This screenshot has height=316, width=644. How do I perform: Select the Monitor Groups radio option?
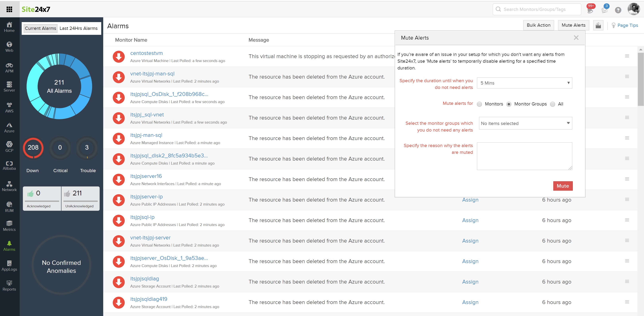pyautogui.click(x=509, y=104)
